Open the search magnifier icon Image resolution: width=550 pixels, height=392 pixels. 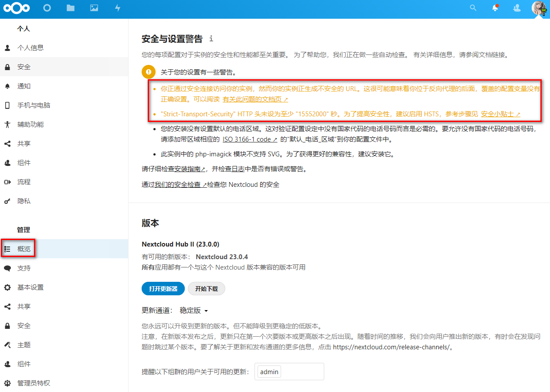[x=473, y=8]
